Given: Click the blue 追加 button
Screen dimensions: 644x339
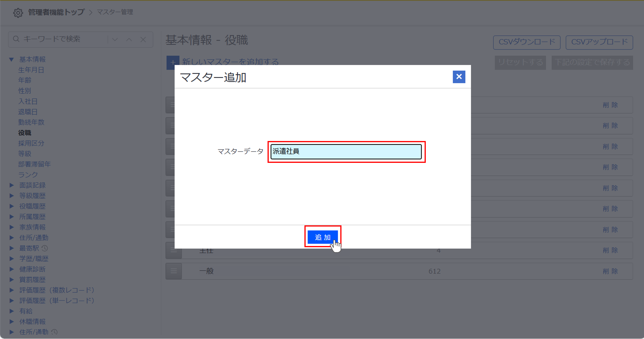Looking at the screenshot, I should pos(322,237).
